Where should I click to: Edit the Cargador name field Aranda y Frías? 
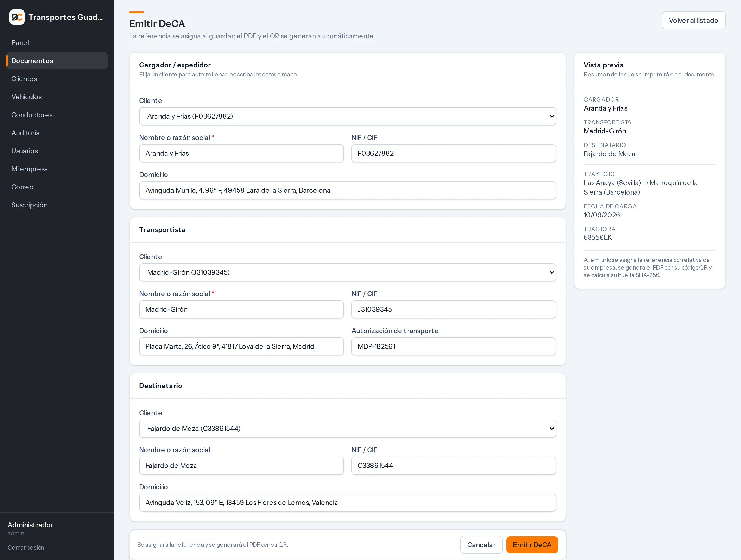(x=241, y=153)
